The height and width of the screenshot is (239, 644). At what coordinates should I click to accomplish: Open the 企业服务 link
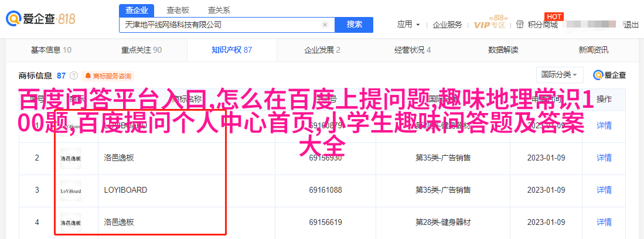click(447, 25)
